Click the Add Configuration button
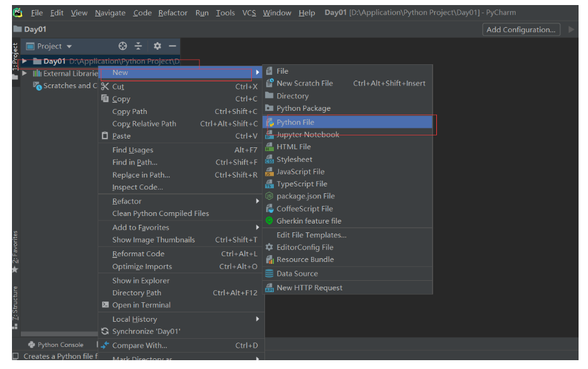Screen dimensions: 588x369 (x=521, y=30)
